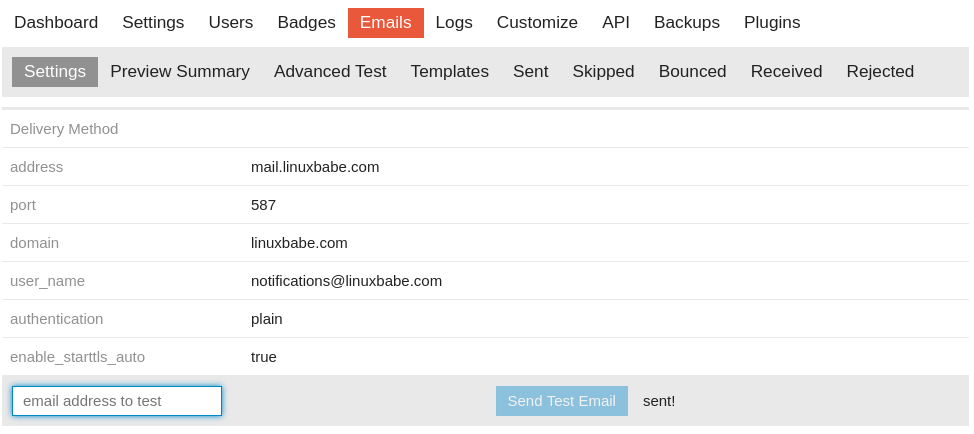Show Received emails
The image size is (974, 434).
(x=786, y=72)
